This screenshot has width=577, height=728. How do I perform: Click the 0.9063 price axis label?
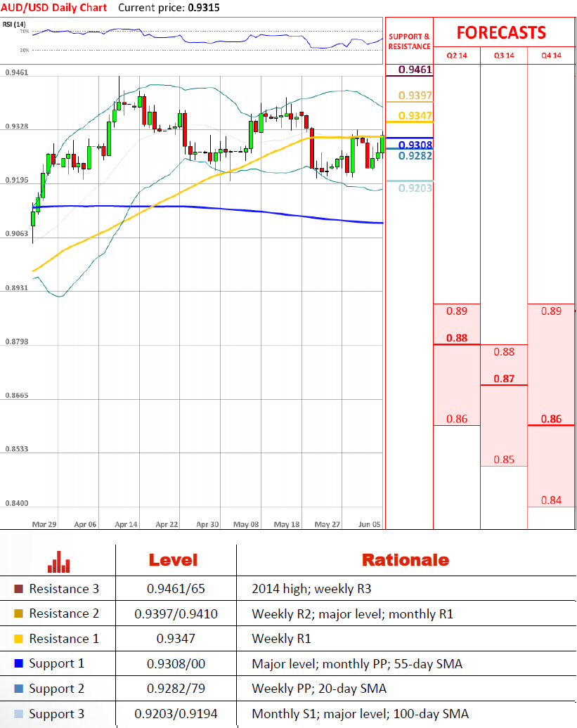point(17,233)
